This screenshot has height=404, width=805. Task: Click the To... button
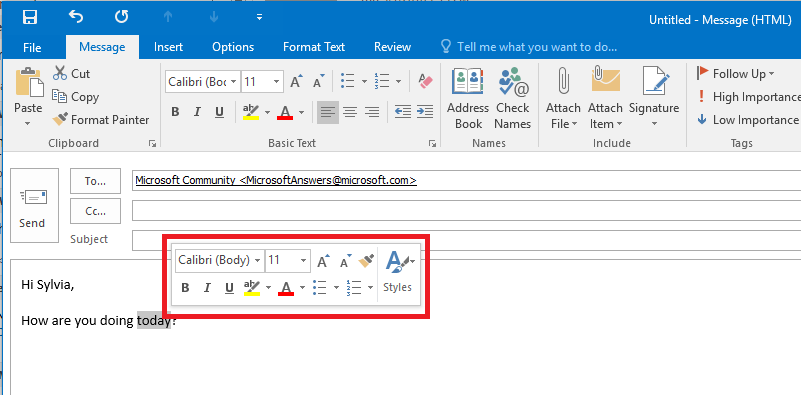[x=95, y=181]
